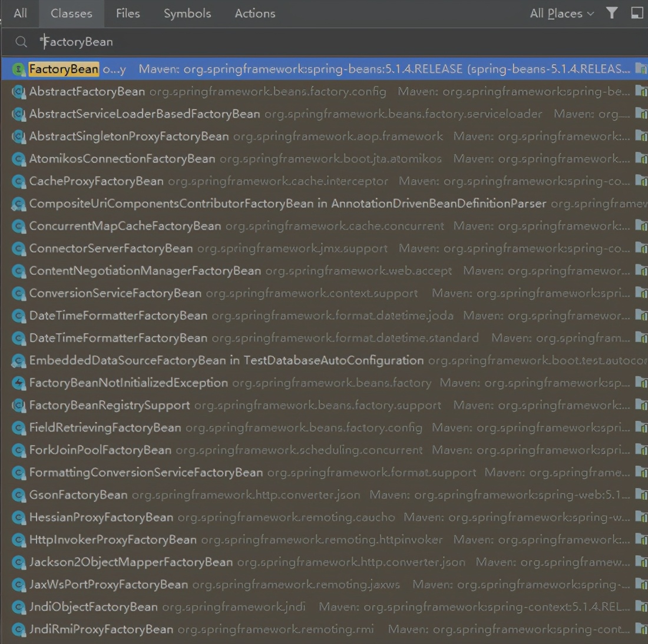Click abstract class icon of FactoryBeanRegistrySupport
The height and width of the screenshot is (644, 648).
tap(19, 405)
